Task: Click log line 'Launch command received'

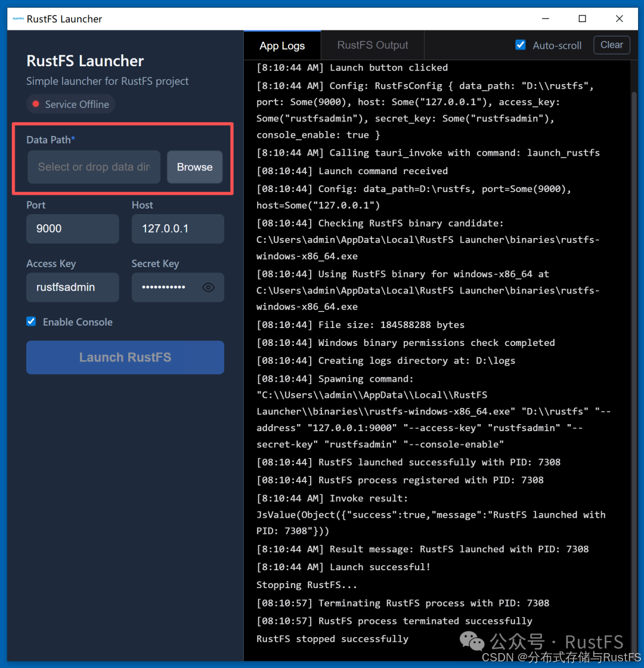Action: pyautogui.click(x=352, y=171)
